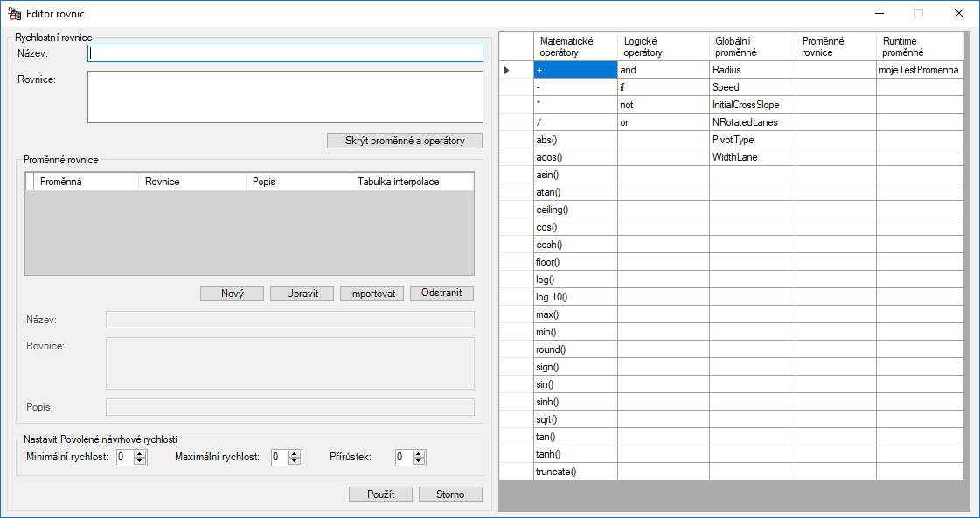Select the 'if' logical operator cell
Image resolution: width=980 pixels, height=518 pixels.
pos(664,87)
